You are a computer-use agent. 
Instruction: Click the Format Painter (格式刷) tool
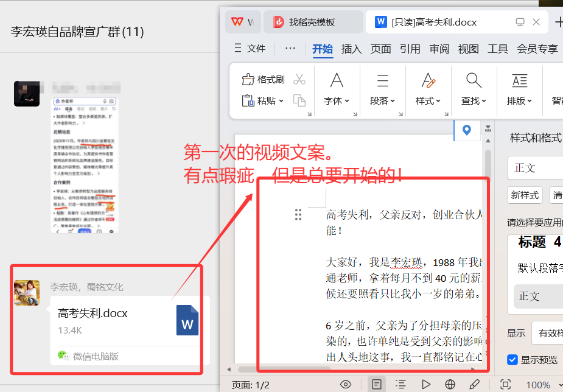pyautogui.click(x=264, y=80)
